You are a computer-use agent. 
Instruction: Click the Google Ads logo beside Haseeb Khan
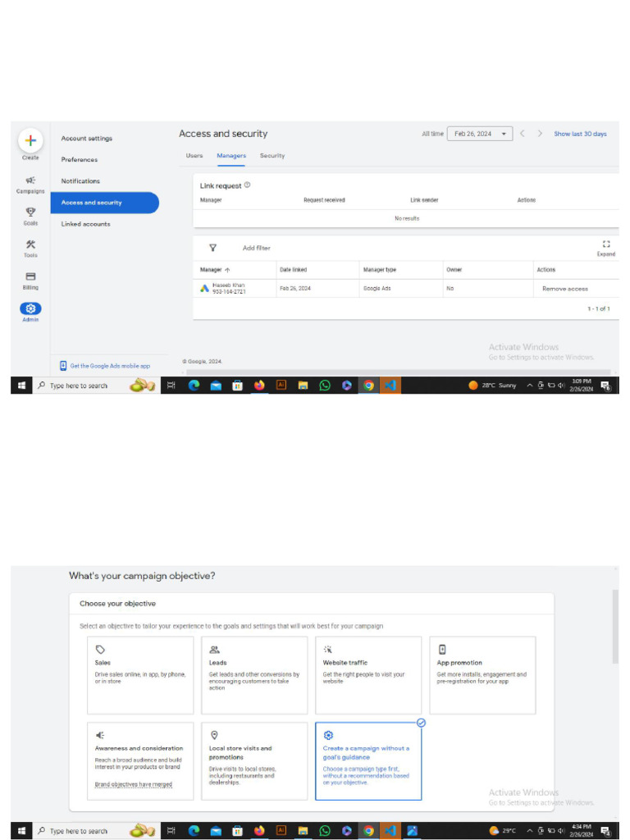(204, 288)
